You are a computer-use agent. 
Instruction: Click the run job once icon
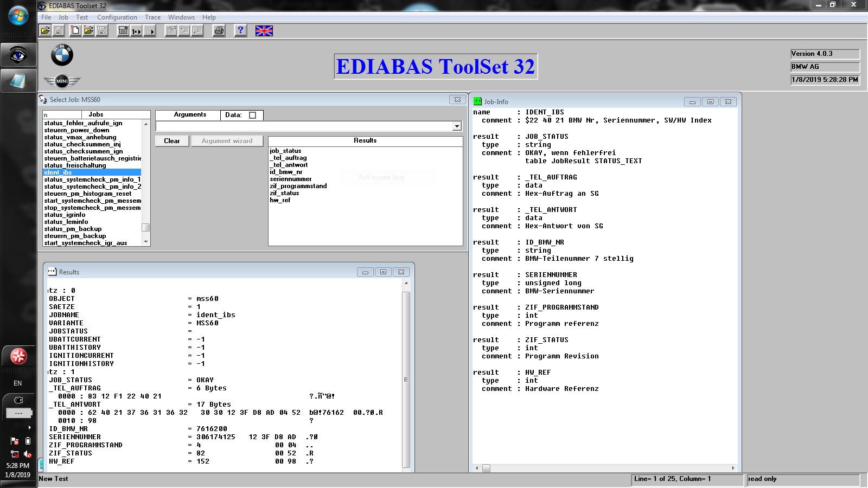point(136,31)
